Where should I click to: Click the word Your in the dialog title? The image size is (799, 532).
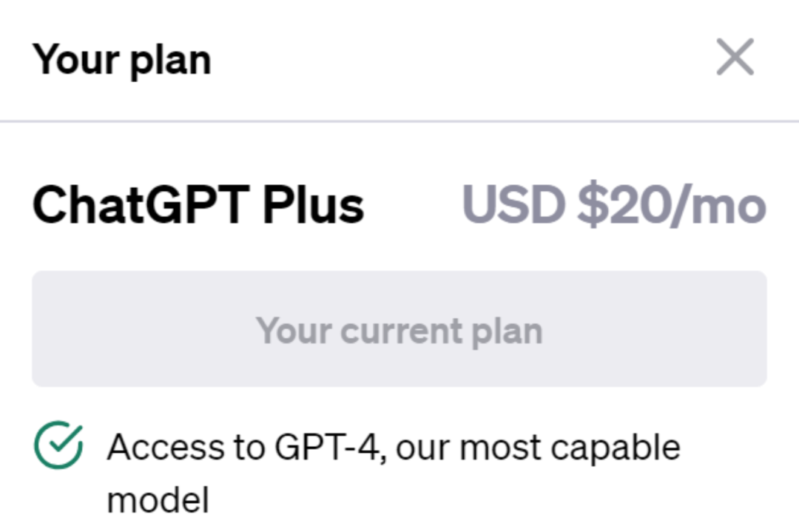click(75, 59)
